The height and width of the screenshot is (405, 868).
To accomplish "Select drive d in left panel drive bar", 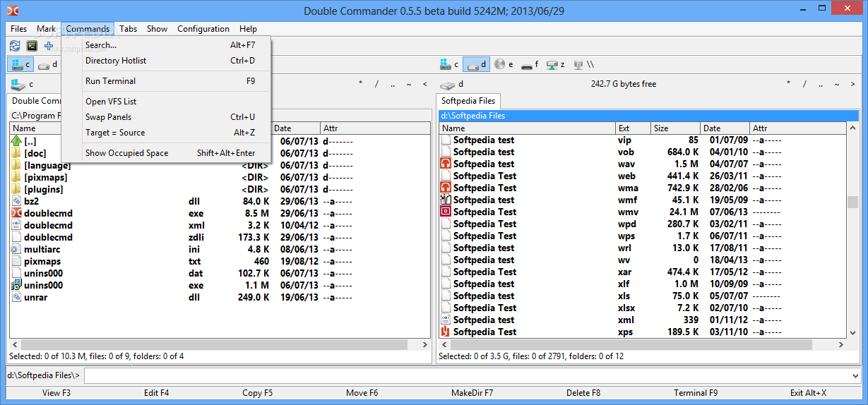I will point(48,65).
